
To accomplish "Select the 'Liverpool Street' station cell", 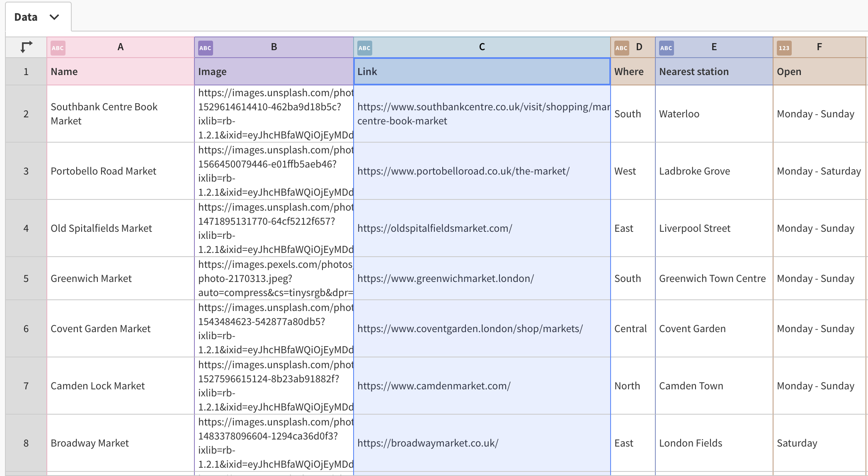I will 714,228.
